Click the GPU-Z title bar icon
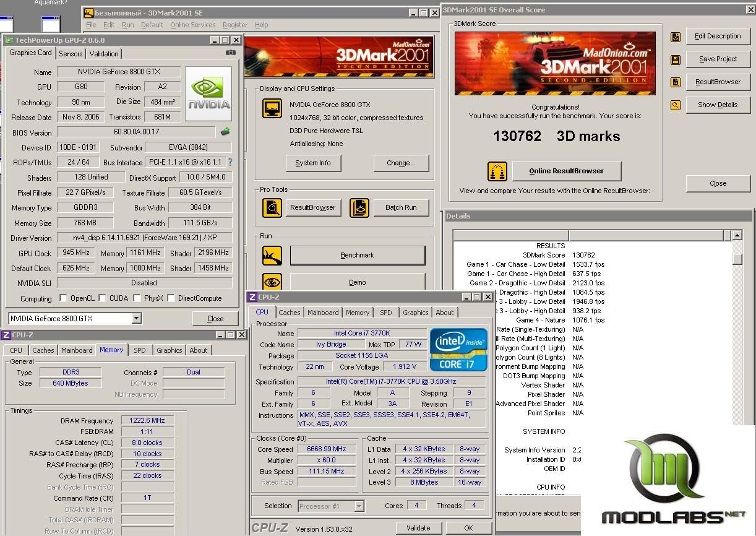Screen dimensions: 756x536 coord(9,40)
